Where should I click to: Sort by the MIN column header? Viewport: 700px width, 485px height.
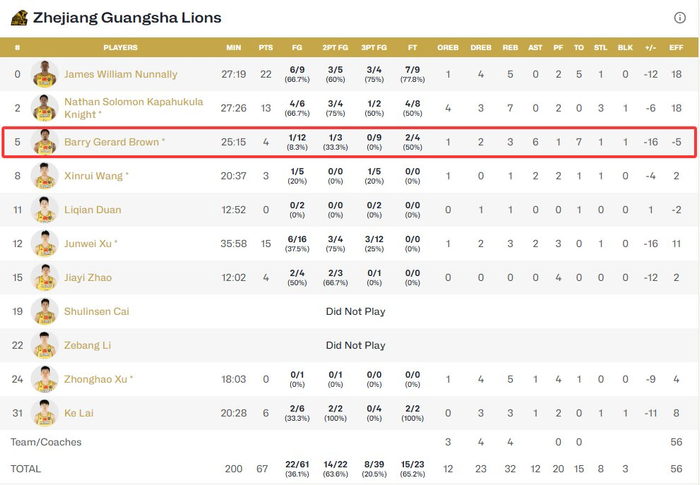[234, 47]
